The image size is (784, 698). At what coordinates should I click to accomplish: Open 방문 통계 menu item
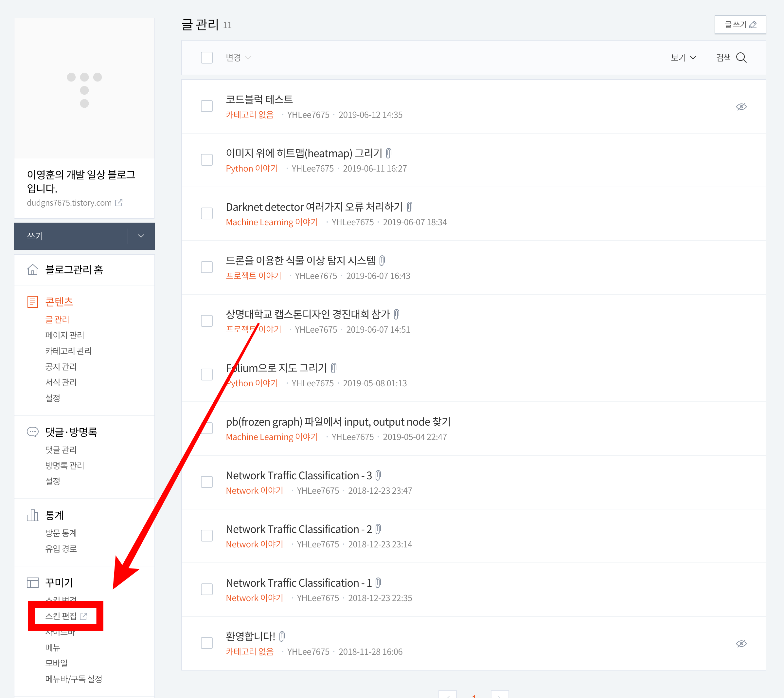click(x=61, y=533)
